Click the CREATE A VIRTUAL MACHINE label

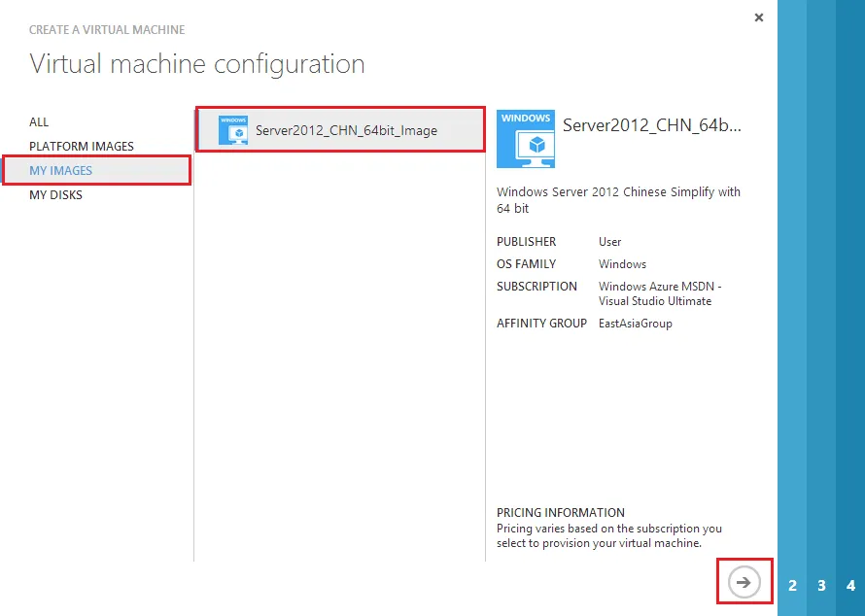(x=107, y=30)
